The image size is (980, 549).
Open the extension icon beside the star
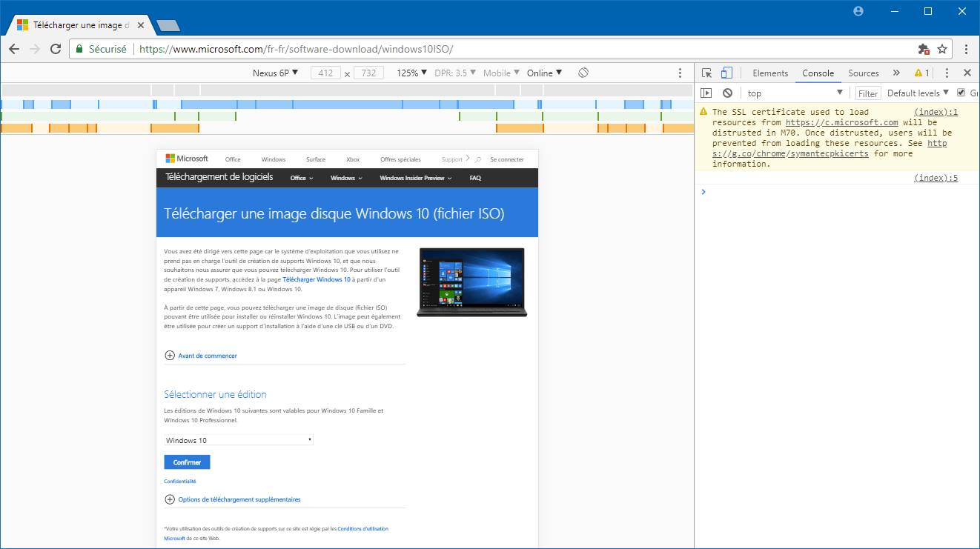924,49
